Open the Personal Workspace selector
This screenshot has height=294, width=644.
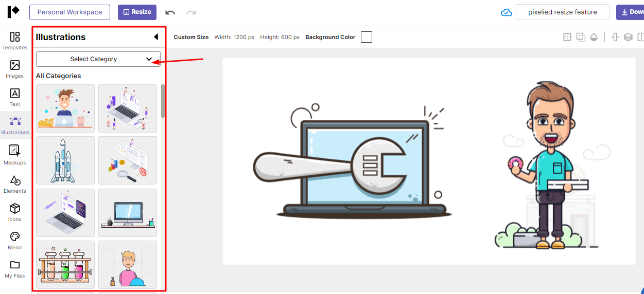click(69, 12)
